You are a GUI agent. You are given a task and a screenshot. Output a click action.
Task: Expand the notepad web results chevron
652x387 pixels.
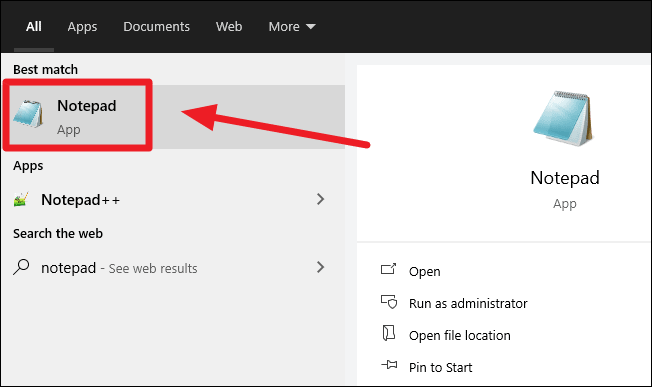click(x=320, y=267)
